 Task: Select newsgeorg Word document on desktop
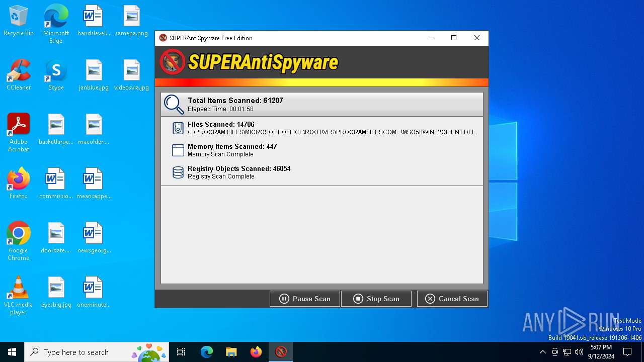(94, 238)
